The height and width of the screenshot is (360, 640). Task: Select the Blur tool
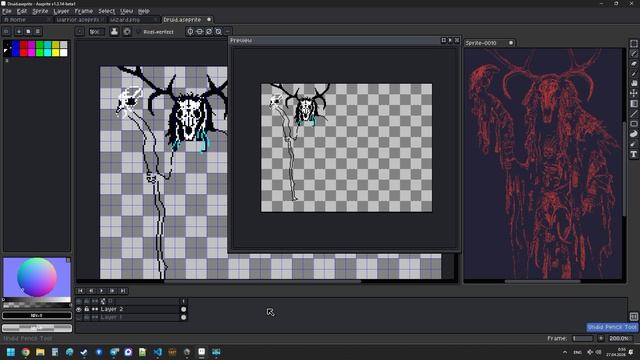click(x=633, y=144)
